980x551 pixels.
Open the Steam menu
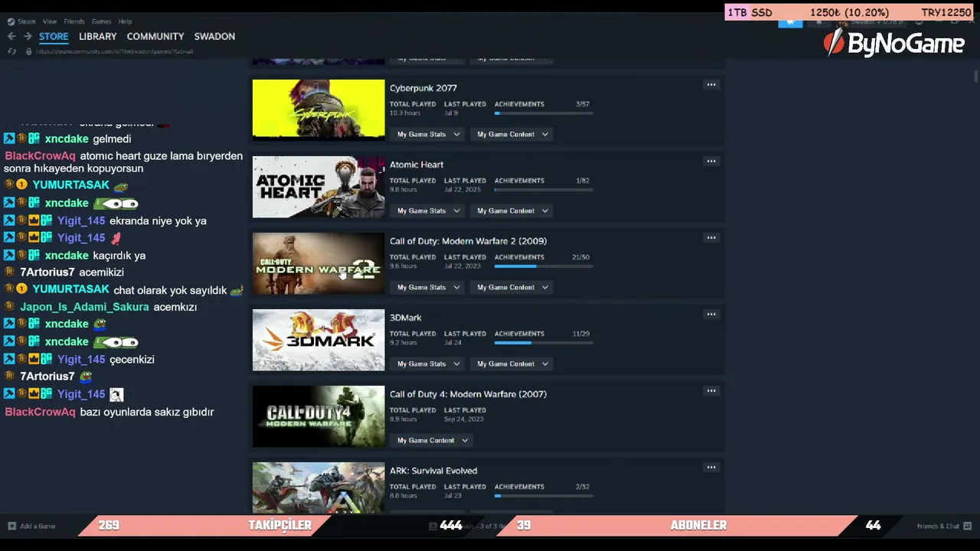pos(26,21)
